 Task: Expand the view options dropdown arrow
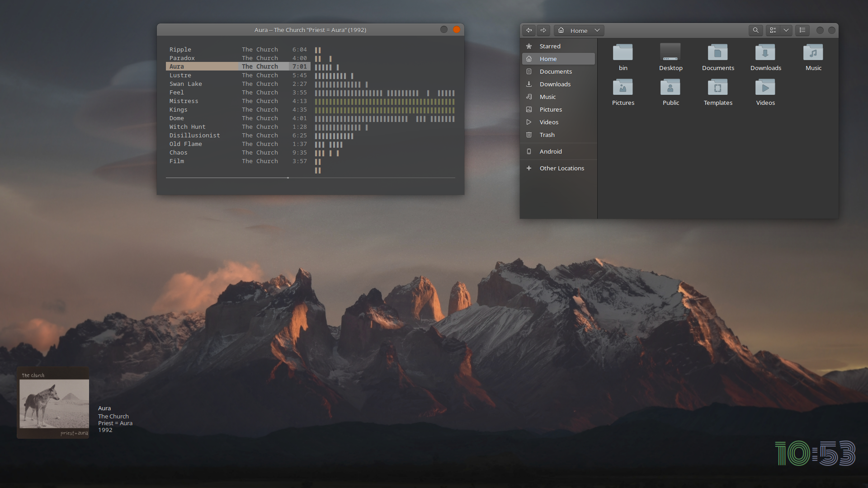tap(786, 30)
